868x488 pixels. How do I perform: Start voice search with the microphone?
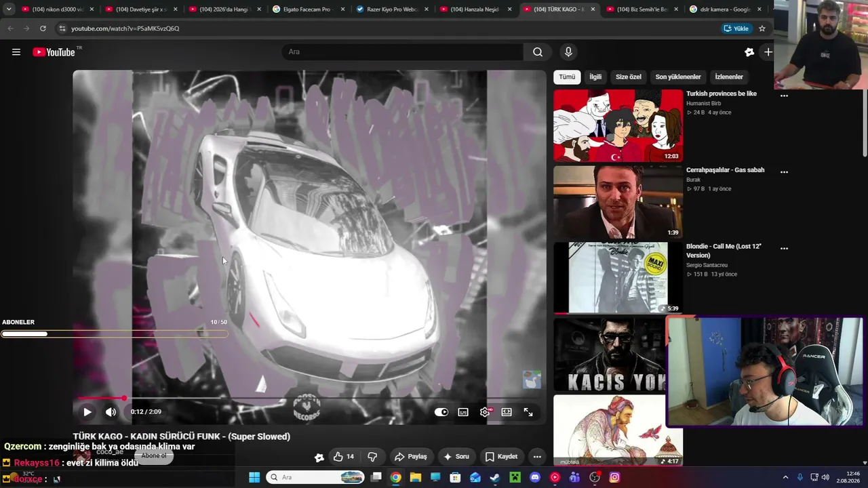click(568, 52)
